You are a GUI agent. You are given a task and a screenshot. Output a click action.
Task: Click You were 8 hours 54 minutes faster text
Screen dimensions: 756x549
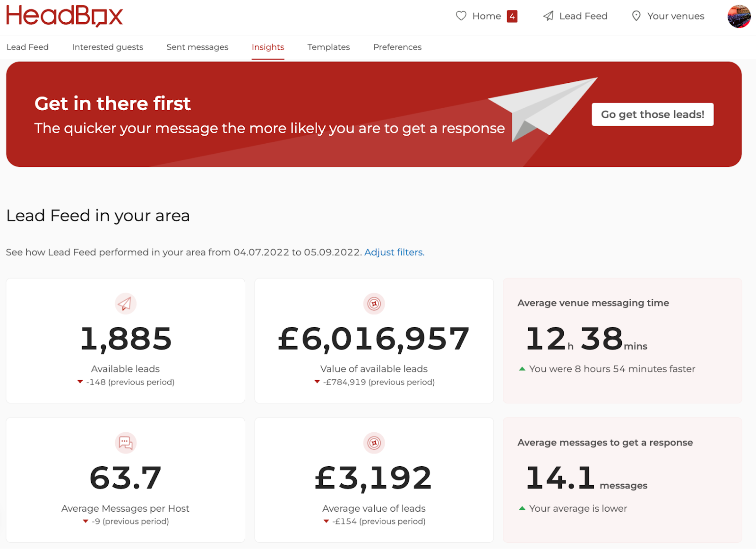click(612, 369)
